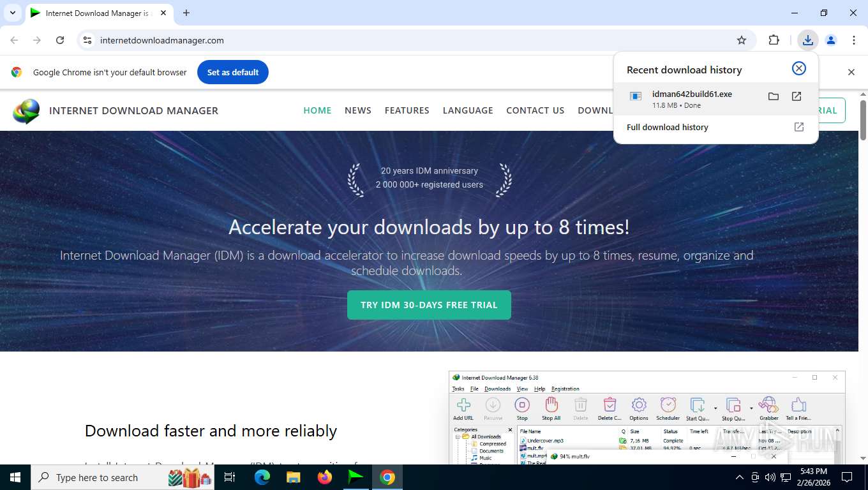
Task: Open the Windows Start menu
Action: [x=15, y=477]
